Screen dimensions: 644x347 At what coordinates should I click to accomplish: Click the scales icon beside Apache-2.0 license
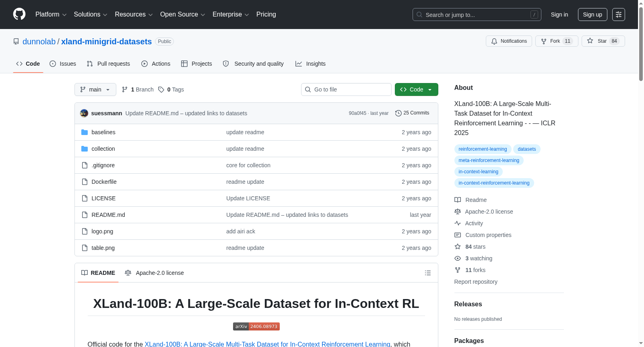[x=458, y=212]
